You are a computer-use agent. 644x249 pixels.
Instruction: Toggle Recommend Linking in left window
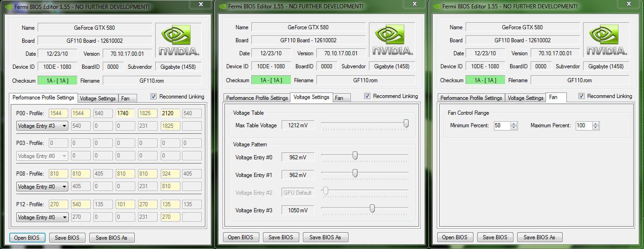pos(154,97)
